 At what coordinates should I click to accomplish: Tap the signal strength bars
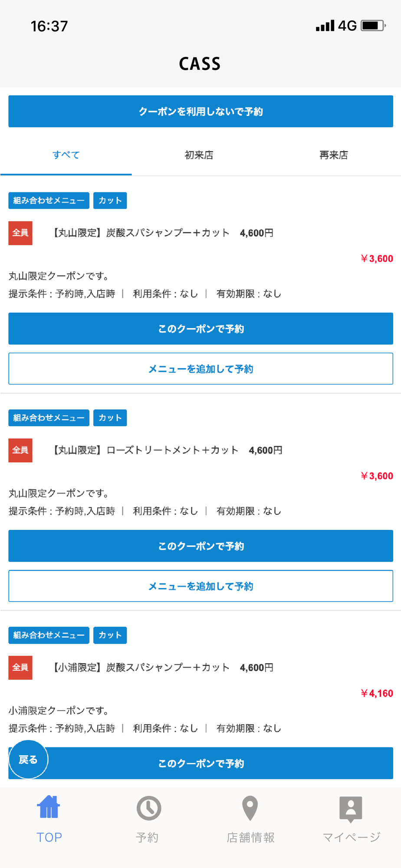tap(325, 26)
